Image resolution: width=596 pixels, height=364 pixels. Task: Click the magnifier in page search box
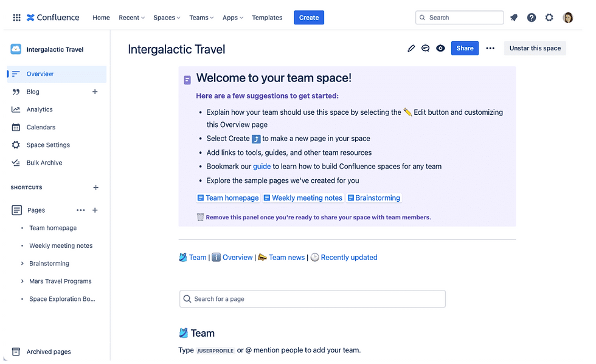point(187,299)
